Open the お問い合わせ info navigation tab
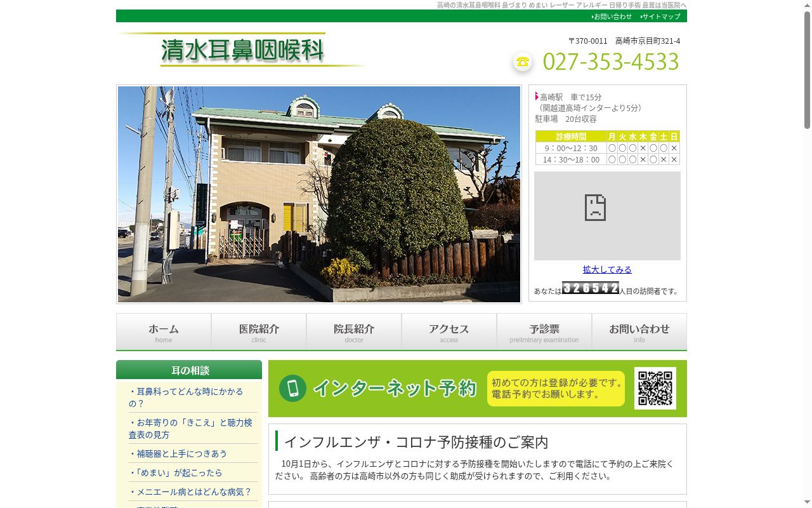 639,331
